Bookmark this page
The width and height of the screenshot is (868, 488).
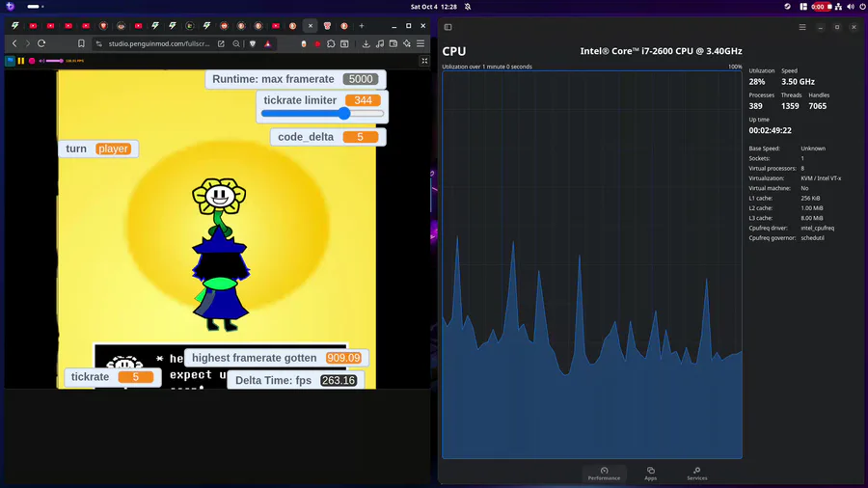pyautogui.click(x=81, y=43)
